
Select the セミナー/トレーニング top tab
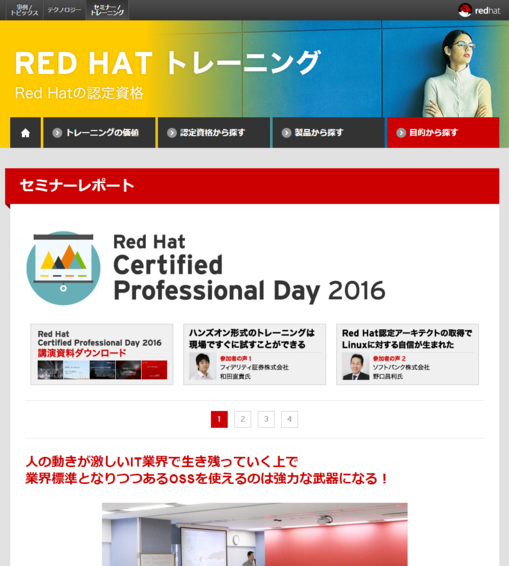tap(107, 10)
